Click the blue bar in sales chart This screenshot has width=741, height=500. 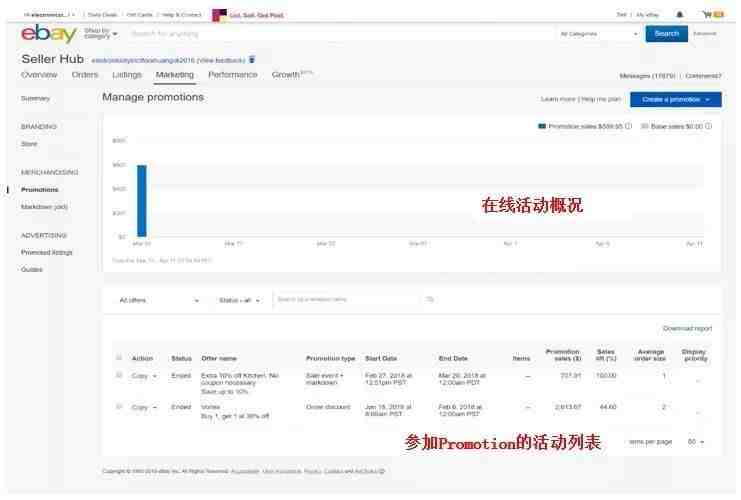coord(142,200)
